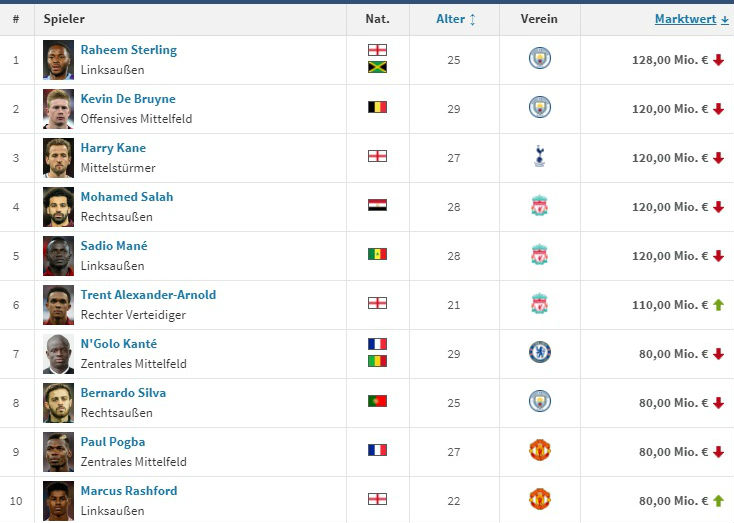734x523 pixels.
Task: Click Tottenham crest next to Harry Kane
Action: point(539,157)
